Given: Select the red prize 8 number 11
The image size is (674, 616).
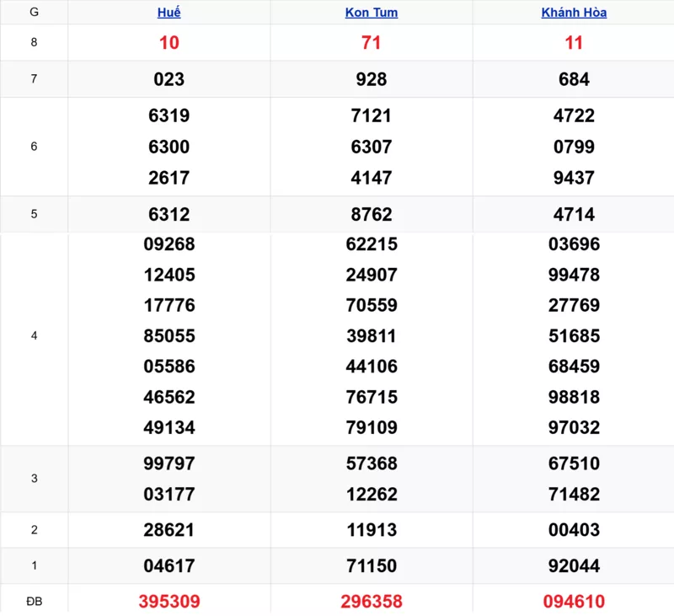Looking at the screenshot, I should click(574, 43).
